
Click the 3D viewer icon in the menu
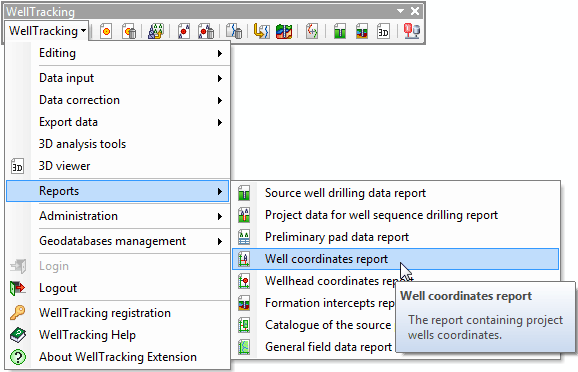(17, 166)
